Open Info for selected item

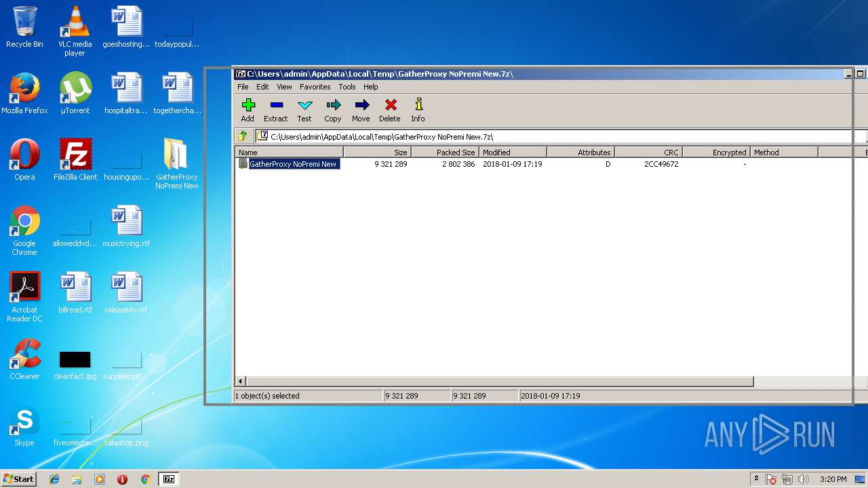418,110
